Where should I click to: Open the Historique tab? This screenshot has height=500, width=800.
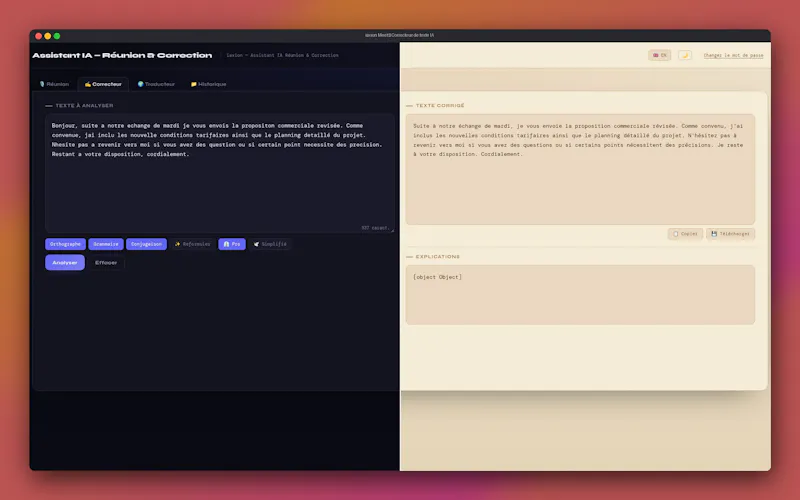(208, 84)
